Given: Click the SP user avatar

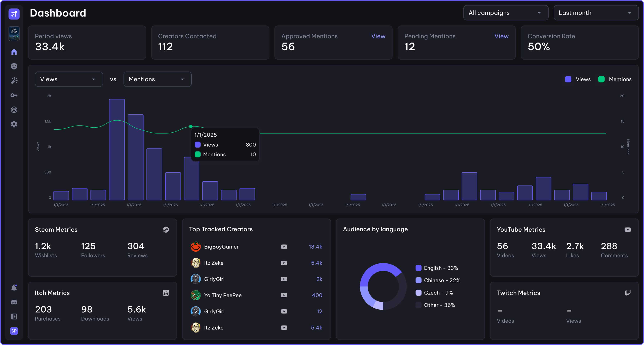Looking at the screenshot, I should (x=14, y=331).
